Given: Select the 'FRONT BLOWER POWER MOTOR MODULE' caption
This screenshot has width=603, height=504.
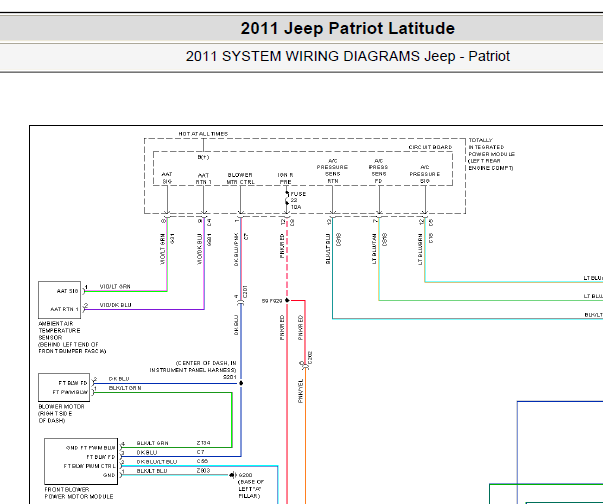Looking at the screenshot, I should point(79,493).
